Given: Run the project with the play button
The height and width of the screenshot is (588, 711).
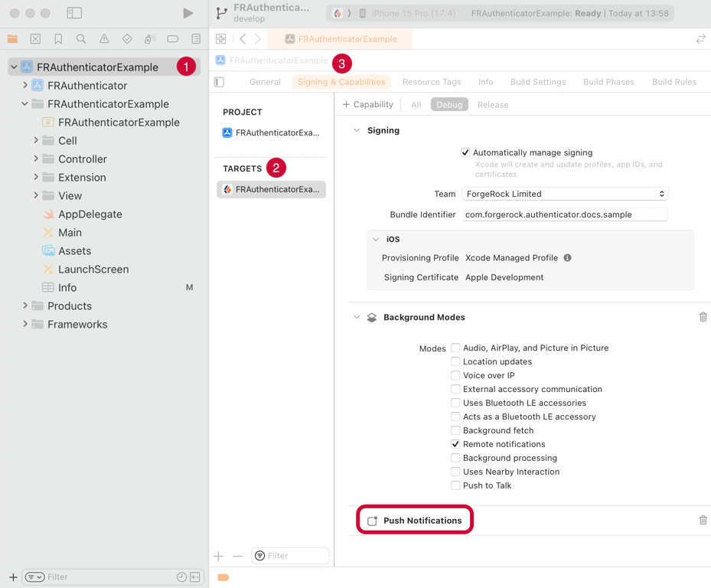Looking at the screenshot, I should click(188, 12).
